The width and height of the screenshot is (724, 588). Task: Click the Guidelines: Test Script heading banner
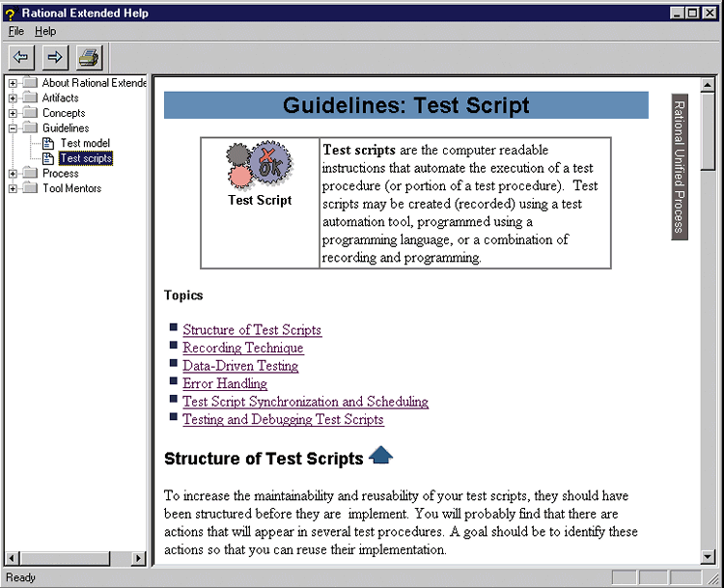click(x=406, y=105)
